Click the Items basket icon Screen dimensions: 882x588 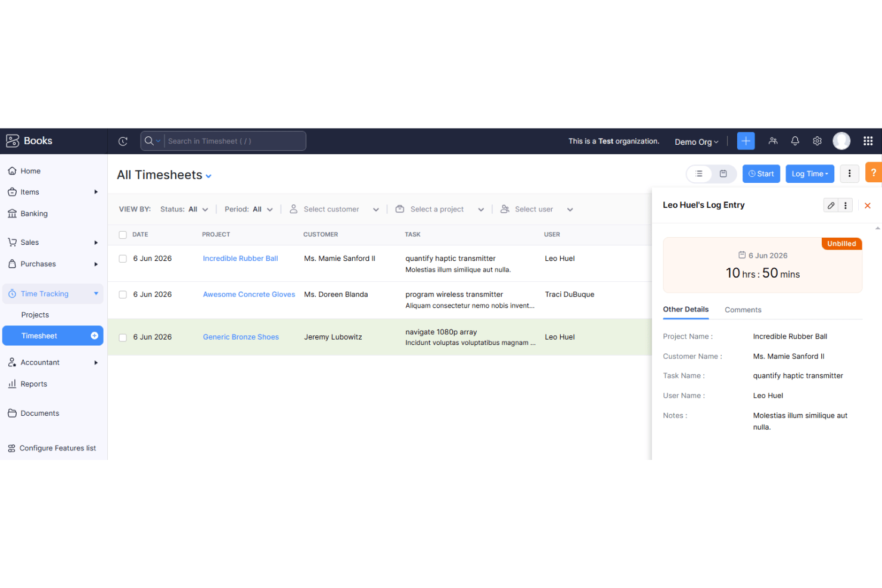(x=12, y=192)
